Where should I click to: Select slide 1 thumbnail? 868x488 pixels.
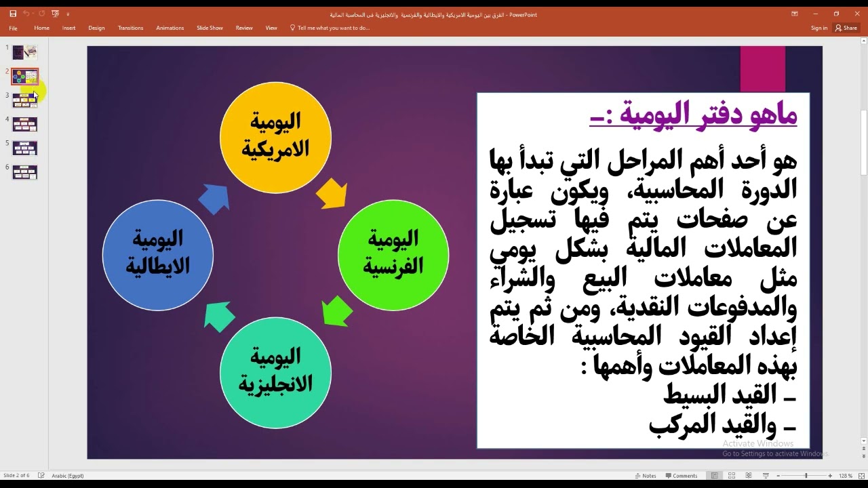point(25,52)
